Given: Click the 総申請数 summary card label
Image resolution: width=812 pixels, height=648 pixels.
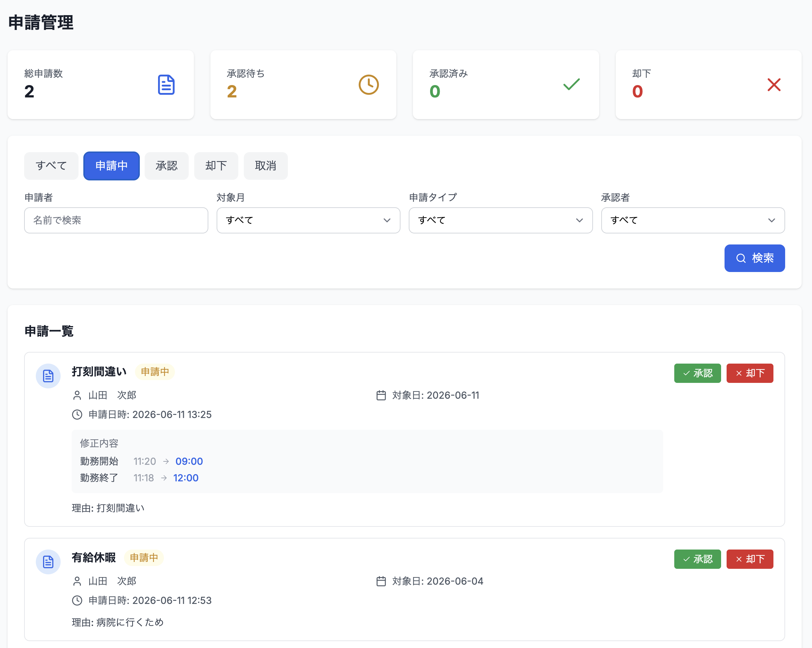Looking at the screenshot, I should (x=44, y=73).
